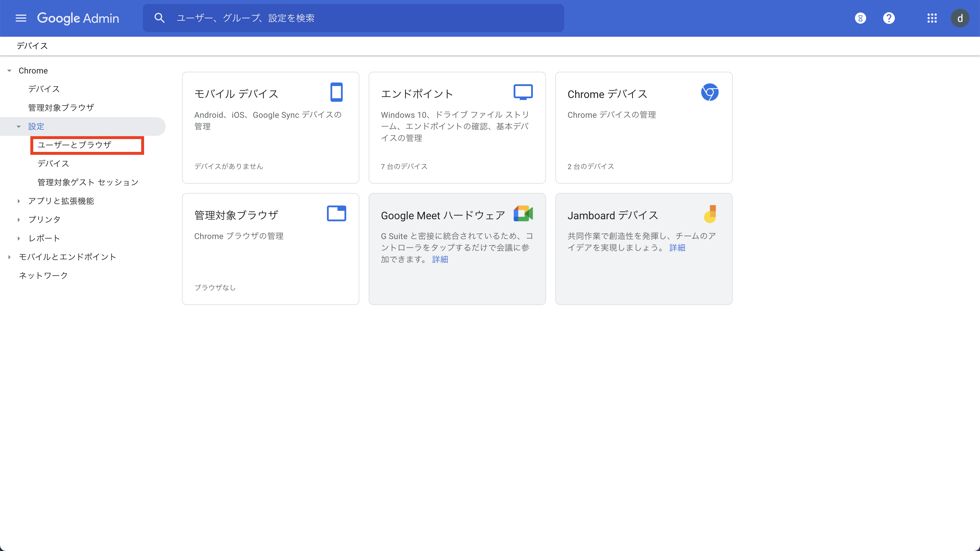Collapse the 設定 subsection arrow

[19, 127]
